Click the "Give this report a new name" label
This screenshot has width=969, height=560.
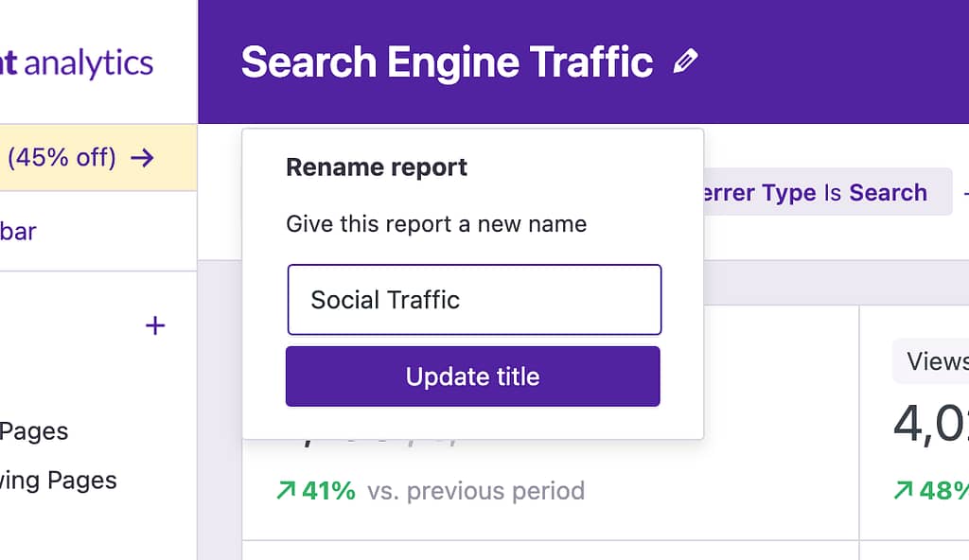pyautogui.click(x=436, y=224)
